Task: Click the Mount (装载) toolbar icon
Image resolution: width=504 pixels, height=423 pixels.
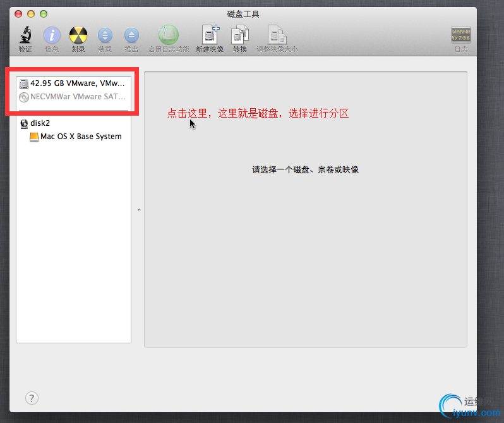Action: [x=105, y=35]
